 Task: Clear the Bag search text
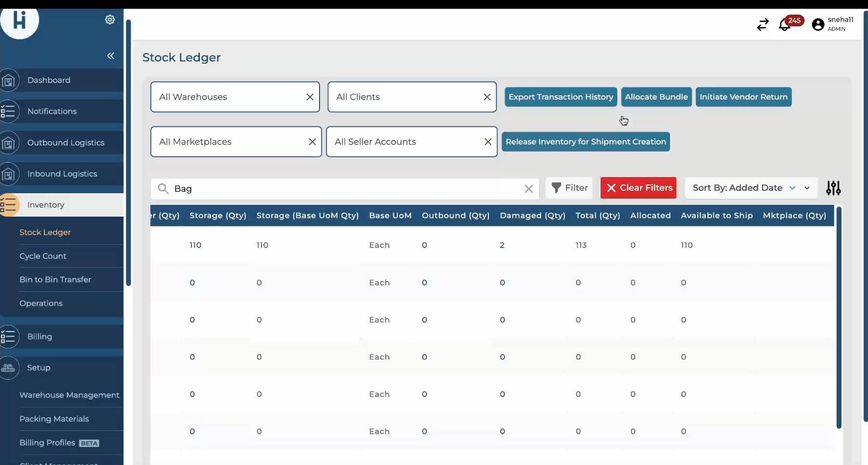[528, 189]
